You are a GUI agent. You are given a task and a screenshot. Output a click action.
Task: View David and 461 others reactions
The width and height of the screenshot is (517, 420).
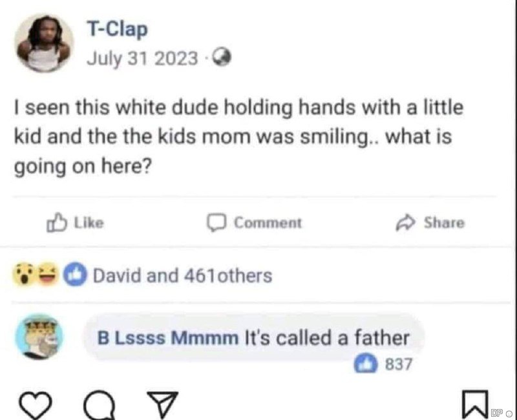pyautogui.click(x=182, y=276)
